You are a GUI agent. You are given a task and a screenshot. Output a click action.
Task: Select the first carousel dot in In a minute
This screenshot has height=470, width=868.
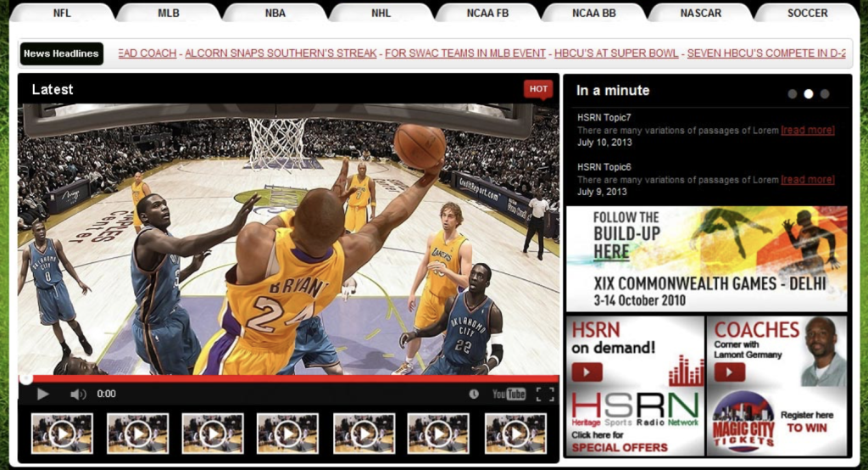[793, 94]
